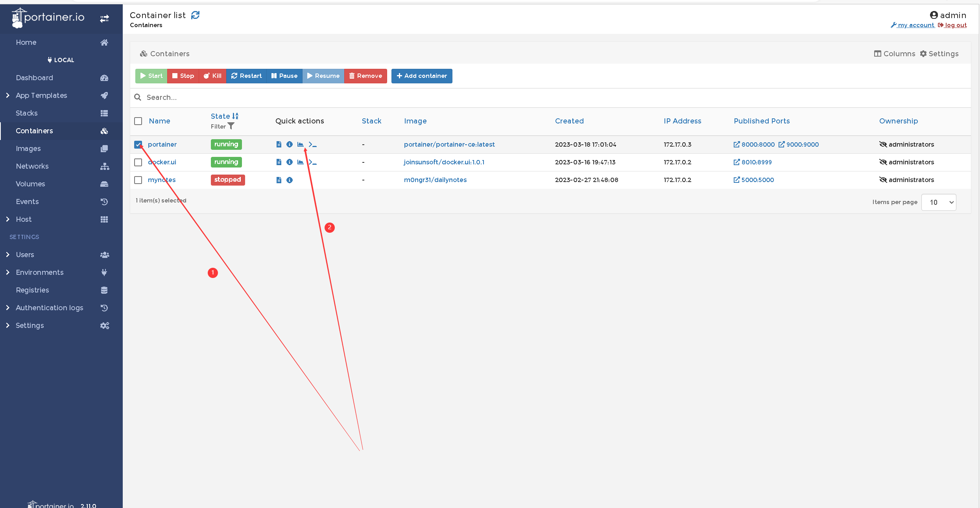This screenshot has height=508, width=980.
Task: Open exec console for docker.ui container
Action: coord(312,162)
